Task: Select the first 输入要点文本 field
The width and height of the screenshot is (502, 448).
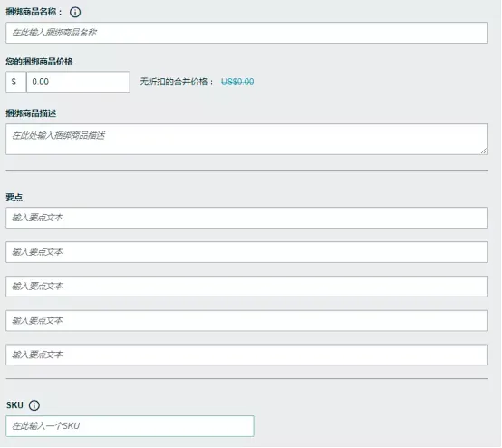Action: [246, 218]
